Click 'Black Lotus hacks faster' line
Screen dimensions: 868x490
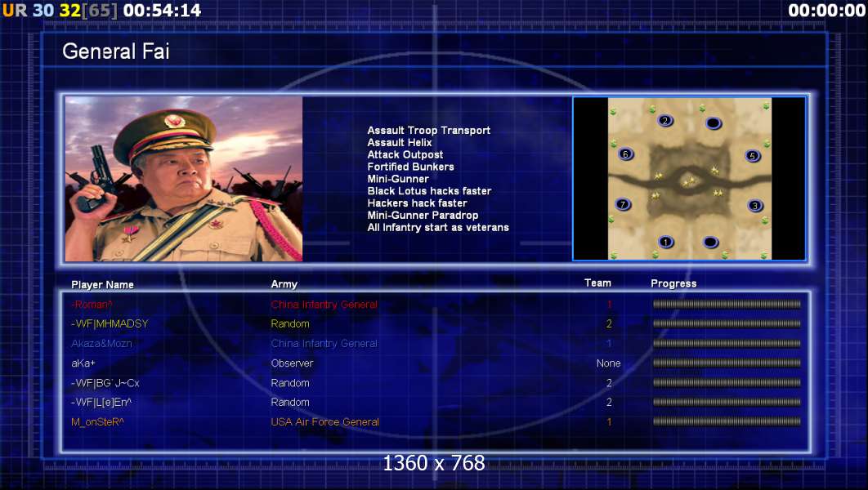pyautogui.click(x=429, y=191)
